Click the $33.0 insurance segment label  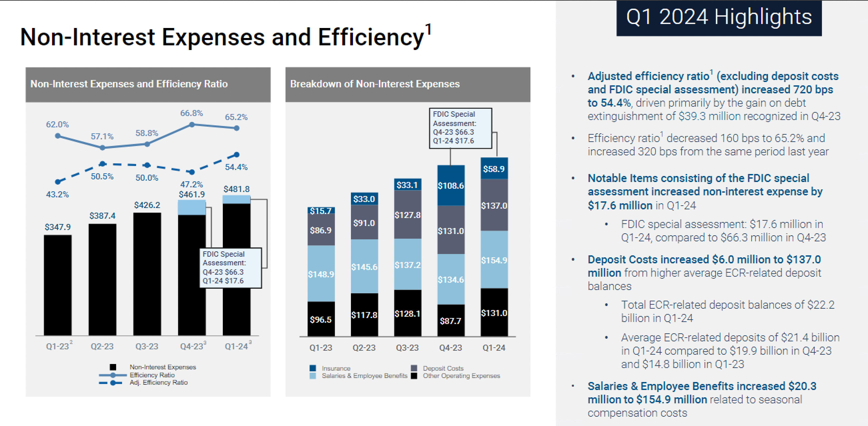click(364, 199)
